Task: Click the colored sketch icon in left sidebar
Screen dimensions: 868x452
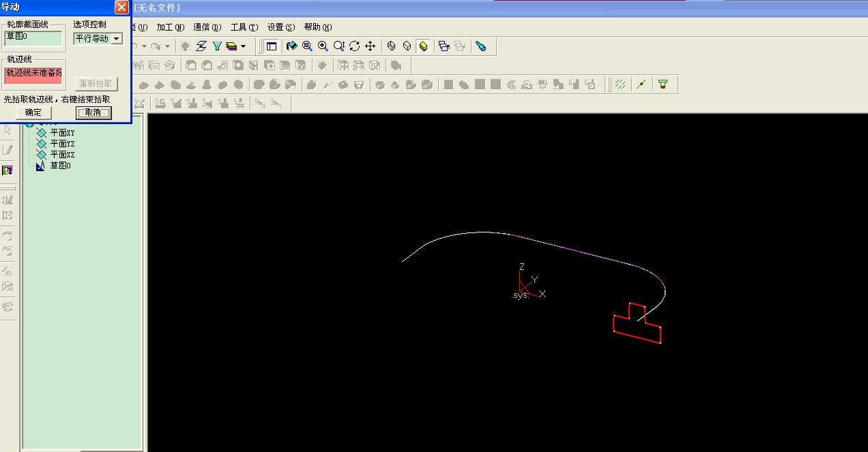Action: click(8, 170)
